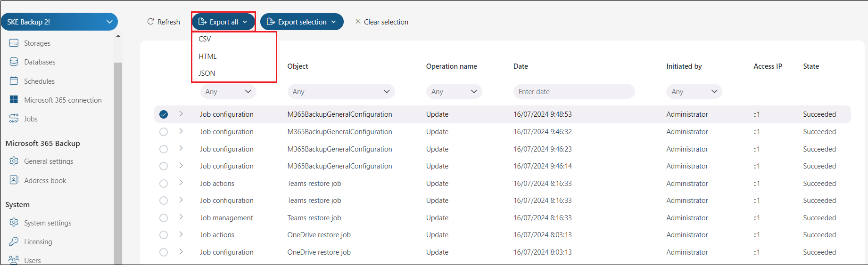Click the Jobs icon in sidebar
Viewport: 868px width, 265px height.
14,119
